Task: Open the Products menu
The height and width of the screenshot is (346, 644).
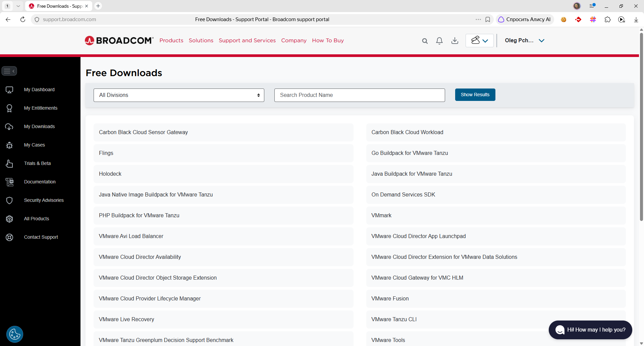Action: [x=171, y=41]
